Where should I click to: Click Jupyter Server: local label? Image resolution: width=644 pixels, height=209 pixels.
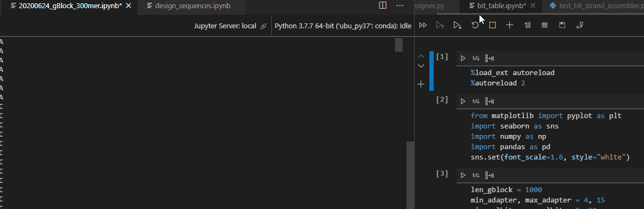[225, 26]
